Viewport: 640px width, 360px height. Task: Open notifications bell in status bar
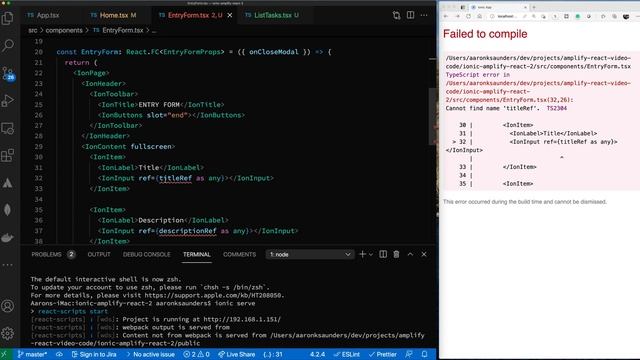tap(424, 354)
